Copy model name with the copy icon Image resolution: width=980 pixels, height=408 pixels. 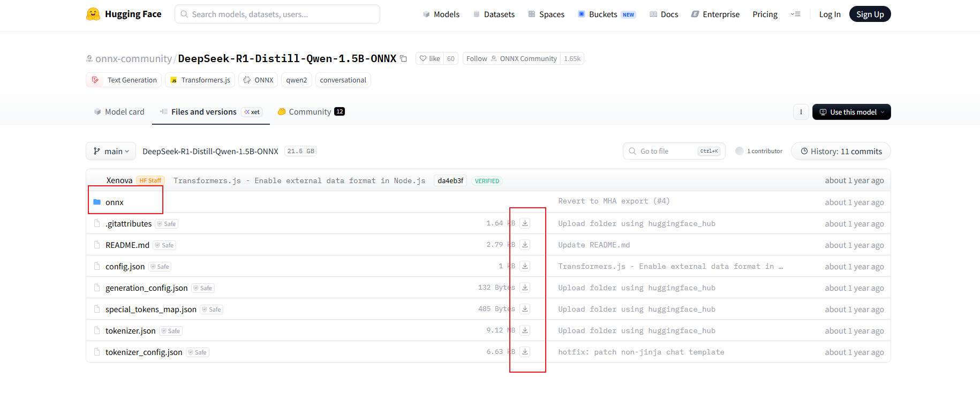[x=404, y=58]
